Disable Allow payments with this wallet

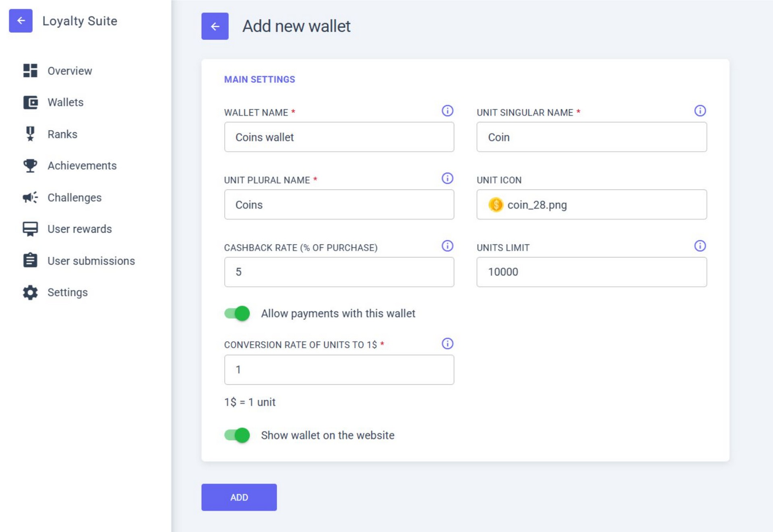(x=237, y=313)
